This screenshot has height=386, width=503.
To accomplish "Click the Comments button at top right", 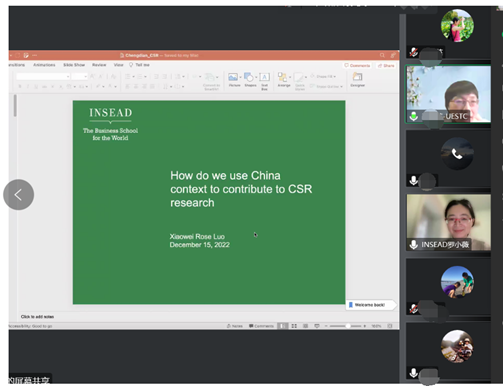I will [357, 65].
